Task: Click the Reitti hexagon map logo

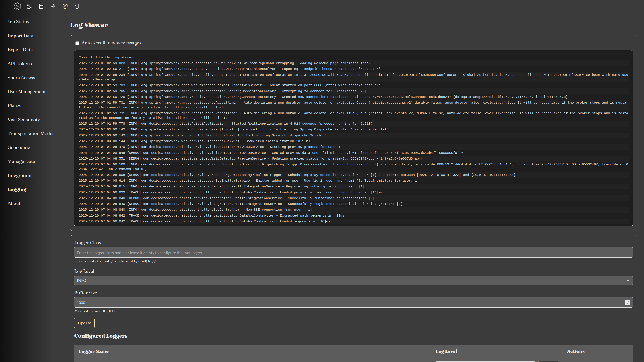Action: [17, 6]
